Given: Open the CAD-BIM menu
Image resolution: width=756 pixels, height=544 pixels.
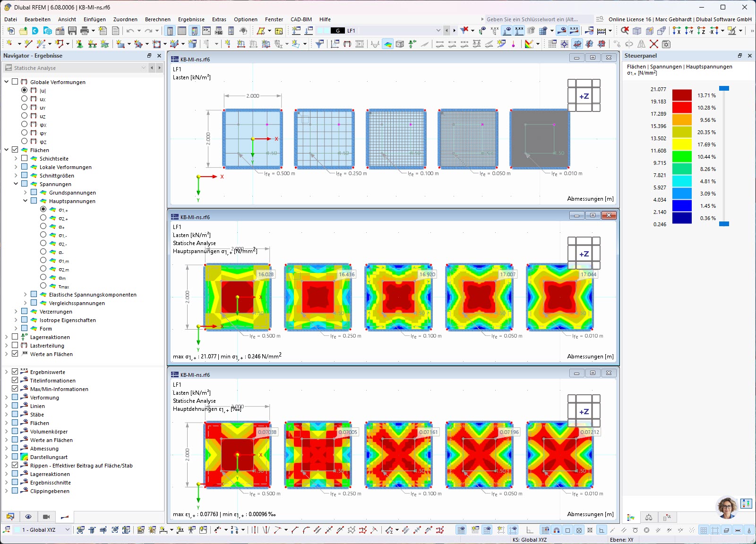Looking at the screenshot, I should click(301, 19).
